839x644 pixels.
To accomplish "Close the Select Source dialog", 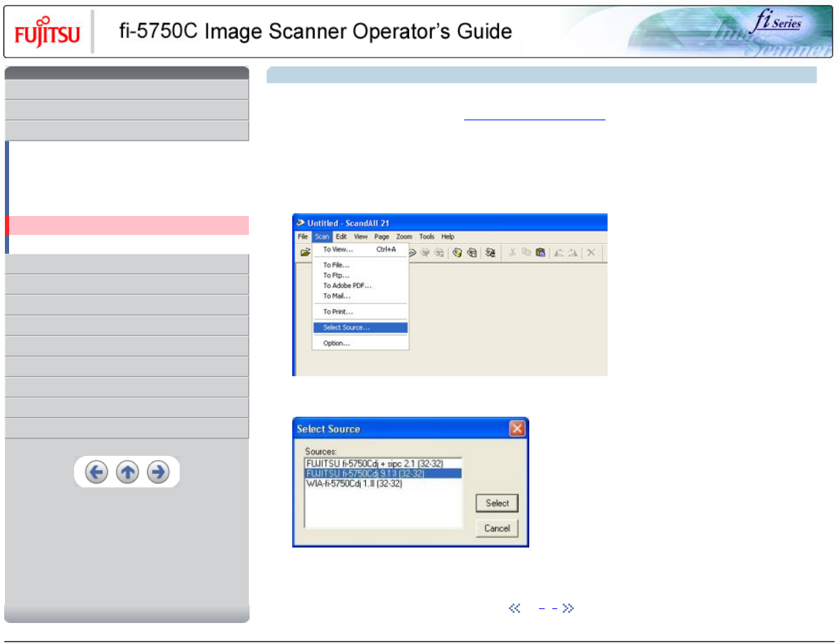I will click(517, 429).
